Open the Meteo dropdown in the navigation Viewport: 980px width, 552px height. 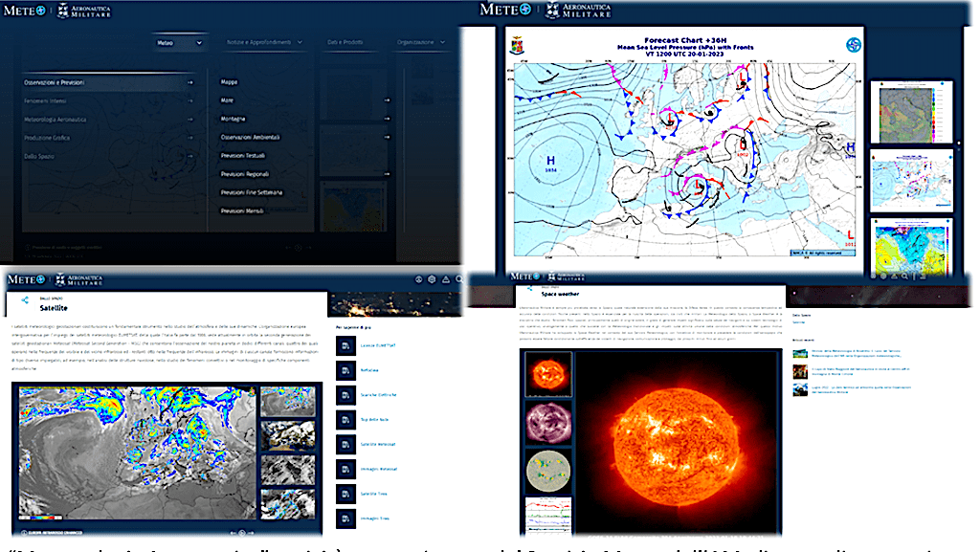[x=179, y=42]
